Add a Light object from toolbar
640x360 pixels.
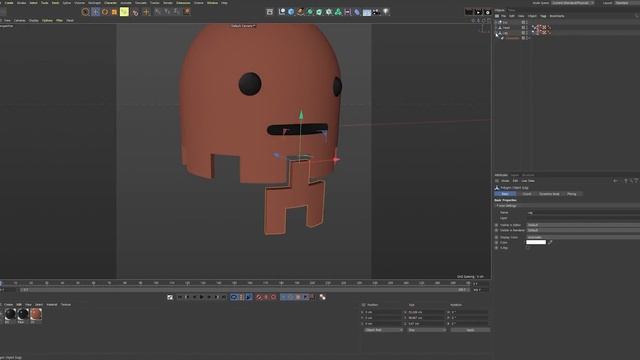pyautogui.click(x=386, y=12)
